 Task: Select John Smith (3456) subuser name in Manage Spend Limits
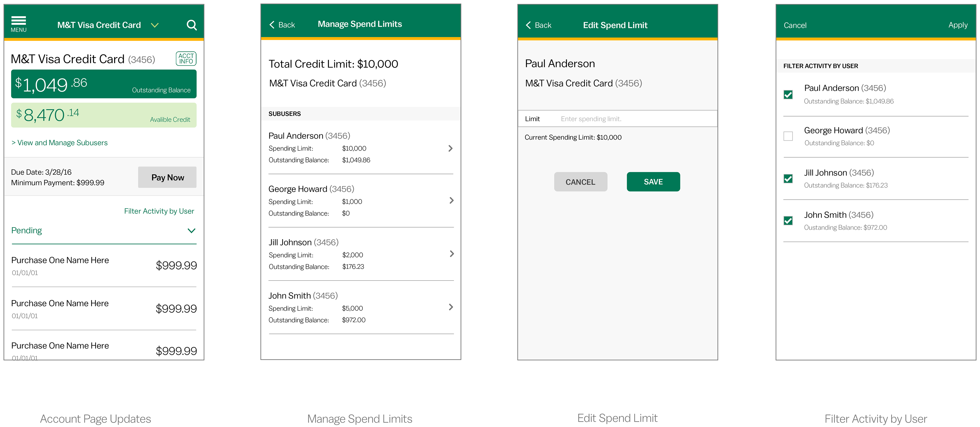(303, 296)
